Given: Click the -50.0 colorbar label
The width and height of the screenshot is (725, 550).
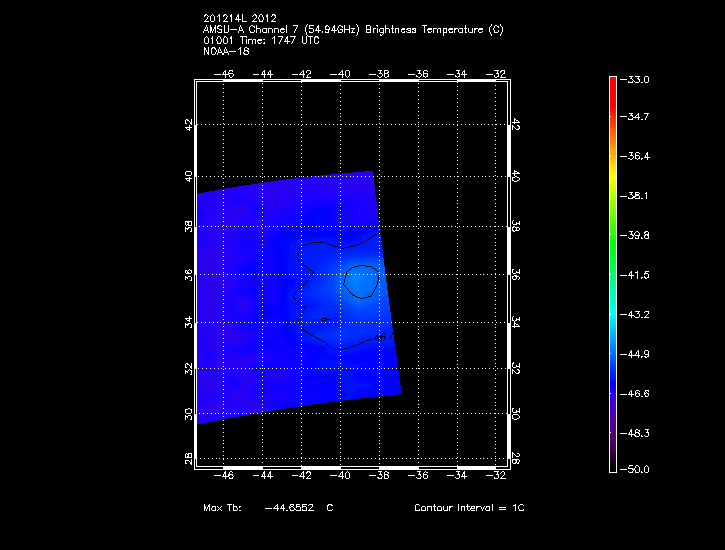Looking at the screenshot, I should click(637, 469).
